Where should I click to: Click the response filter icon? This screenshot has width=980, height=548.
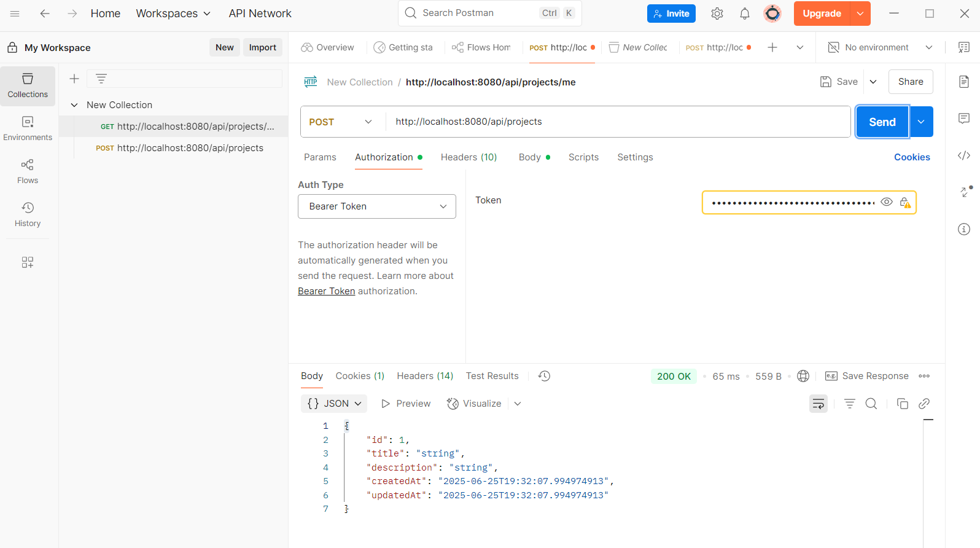(x=850, y=404)
